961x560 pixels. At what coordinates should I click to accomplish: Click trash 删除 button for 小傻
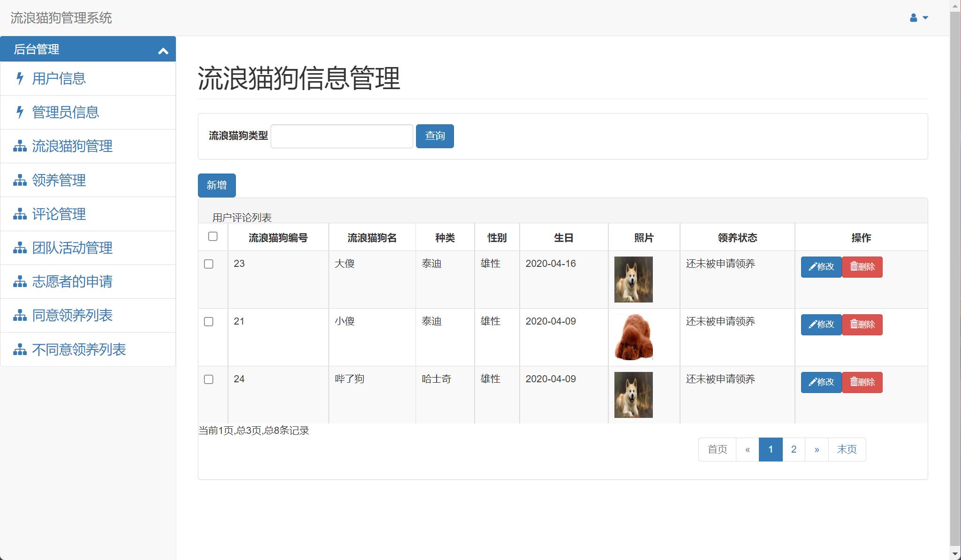(862, 325)
